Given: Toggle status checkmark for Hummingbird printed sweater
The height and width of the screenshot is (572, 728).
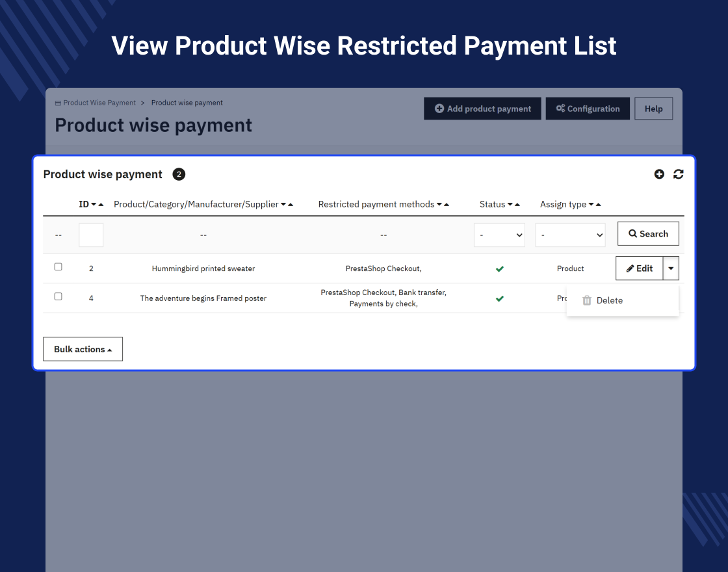Looking at the screenshot, I should [500, 269].
